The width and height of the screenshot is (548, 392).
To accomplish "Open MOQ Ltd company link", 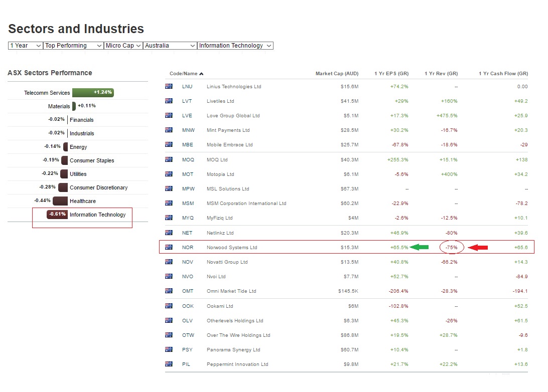I will (217, 160).
